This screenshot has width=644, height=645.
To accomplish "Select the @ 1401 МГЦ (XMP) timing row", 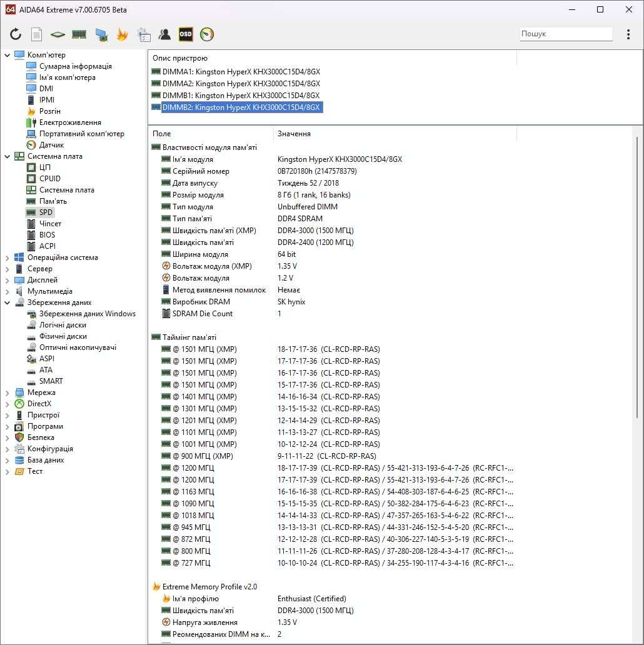I will pos(333,397).
